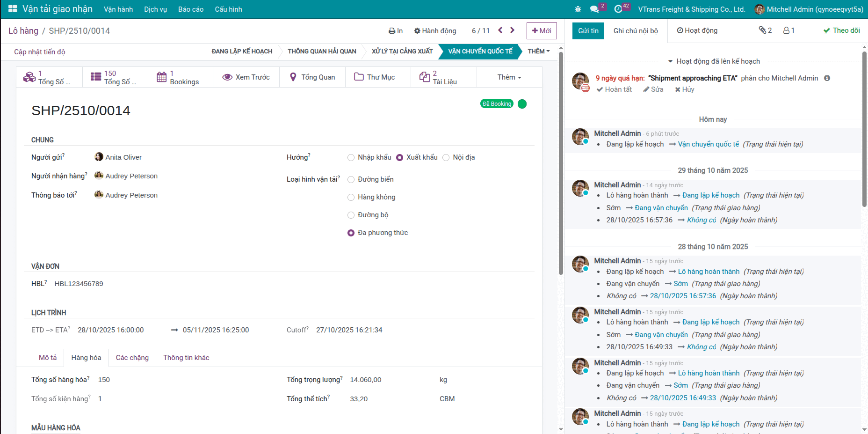
Task: Click the Gửi tin button
Action: click(588, 31)
